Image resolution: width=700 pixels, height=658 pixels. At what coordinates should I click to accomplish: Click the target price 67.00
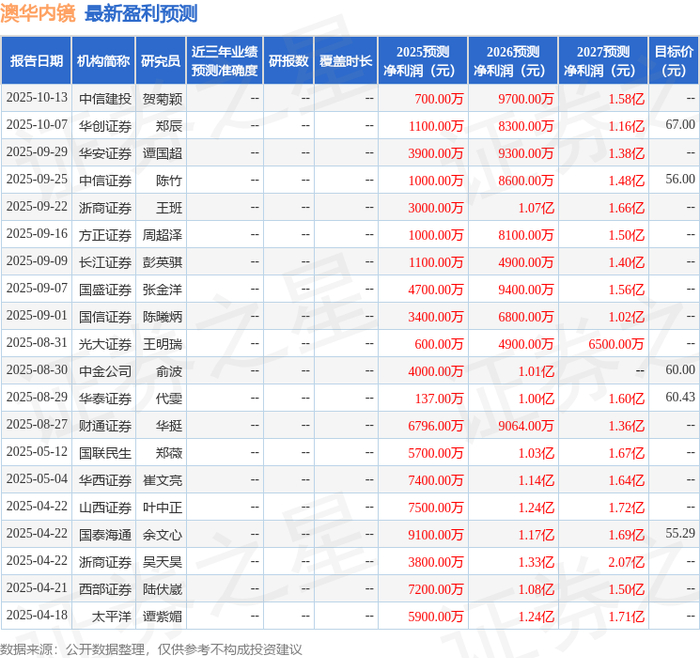680,125
